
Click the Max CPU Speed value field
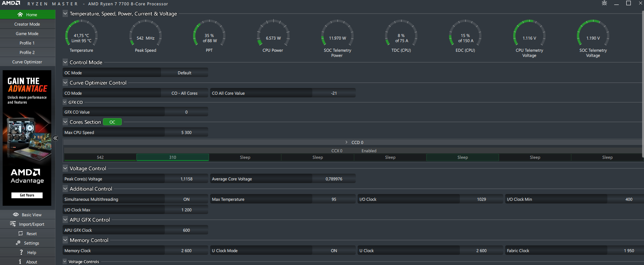pyautogui.click(x=186, y=132)
